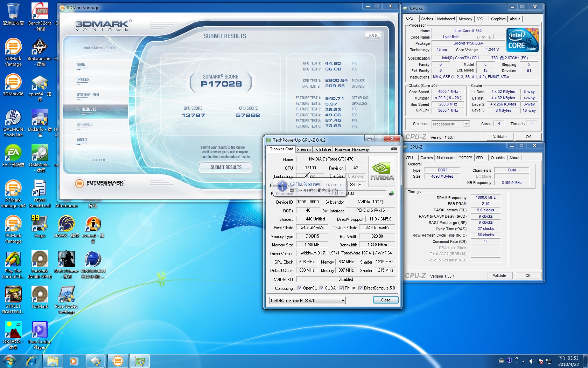Click the Windows Start orb
Screen dimensions: 588x368
click(x=9, y=361)
